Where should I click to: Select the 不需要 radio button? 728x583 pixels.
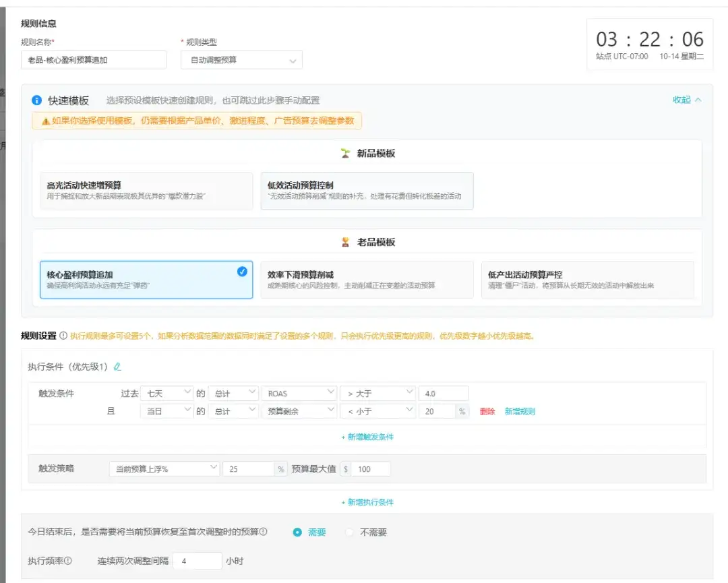pyautogui.click(x=350, y=532)
